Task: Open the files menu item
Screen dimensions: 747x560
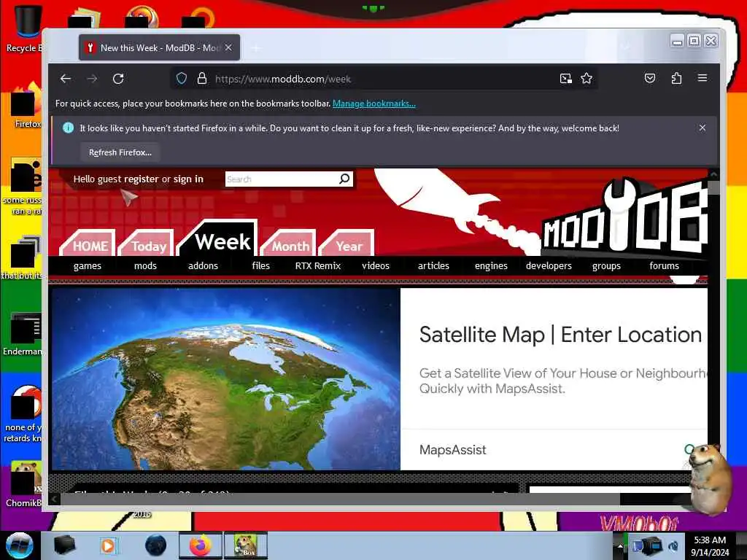Action: coord(260,265)
